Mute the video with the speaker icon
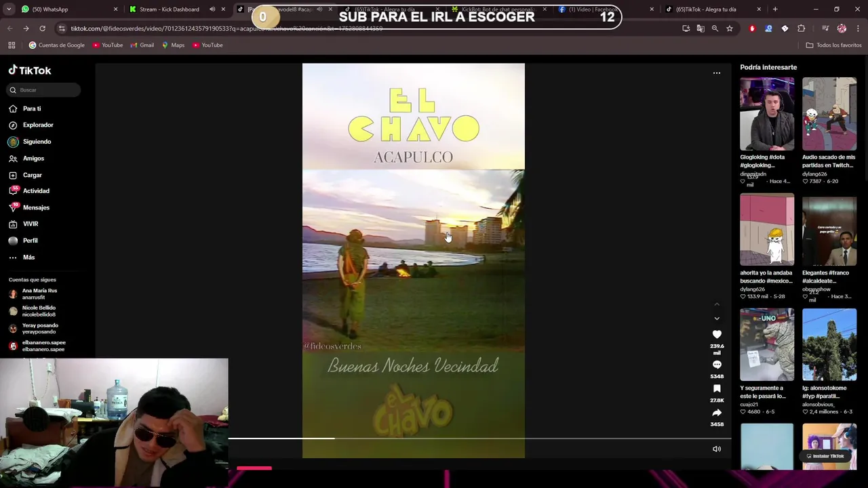 point(717,449)
